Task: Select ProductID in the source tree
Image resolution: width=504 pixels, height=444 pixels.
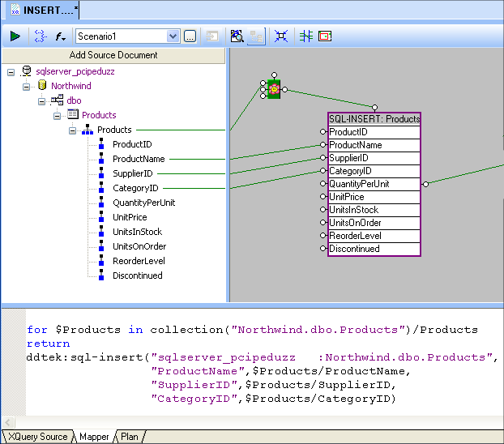Action: pos(132,144)
